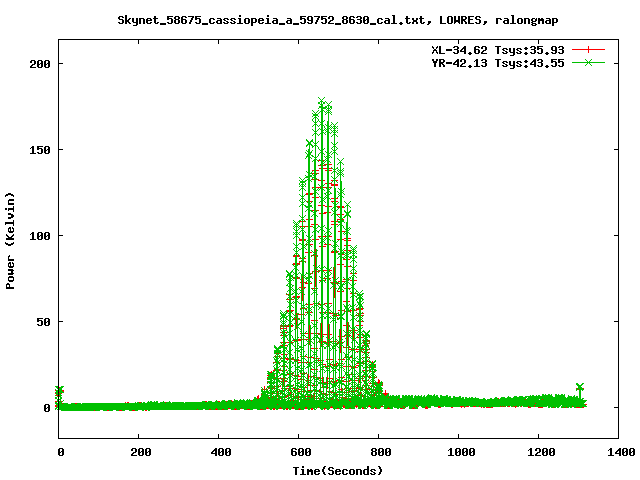This screenshot has width=640, height=480.
Task: Select the legend entry YR-42.13 Tsys:43.55
Action: pos(498,63)
